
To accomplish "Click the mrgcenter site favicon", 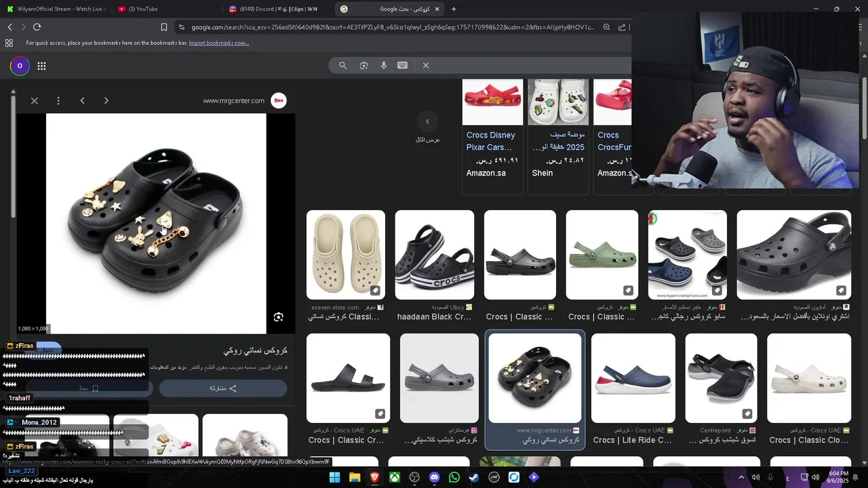I will click(x=279, y=101).
